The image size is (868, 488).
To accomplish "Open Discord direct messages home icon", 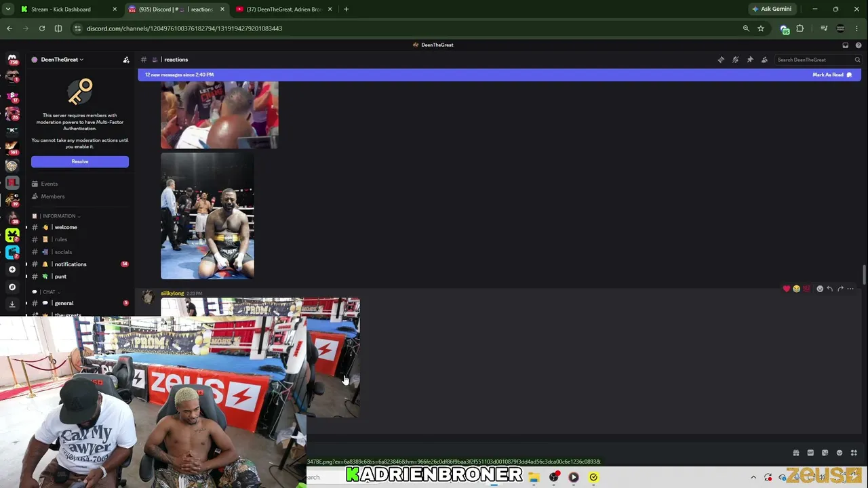I will pos(12,59).
